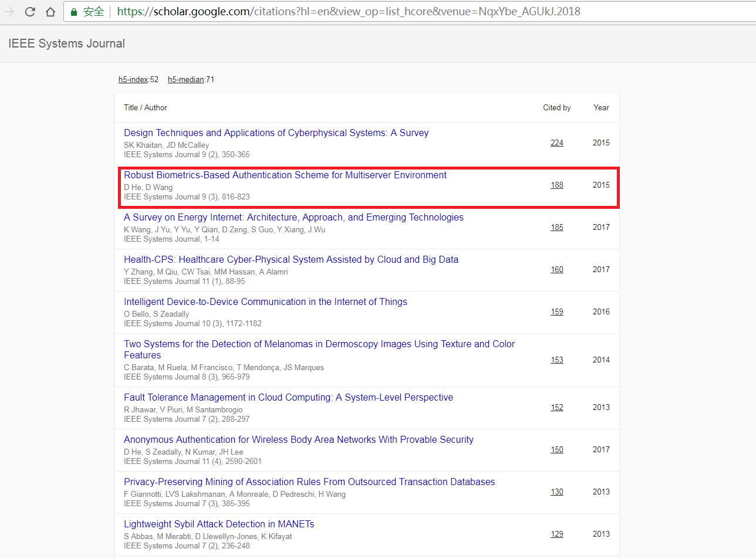Open 'Design Techniques and Applications of Cyberphysical Systems' paper
This screenshot has width=756, height=559.
[x=276, y=133]
